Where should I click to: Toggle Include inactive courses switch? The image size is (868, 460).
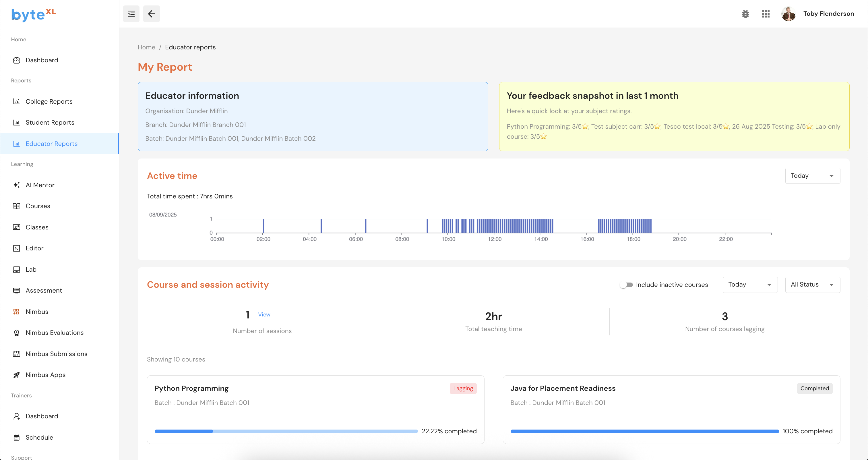(626, 285)
